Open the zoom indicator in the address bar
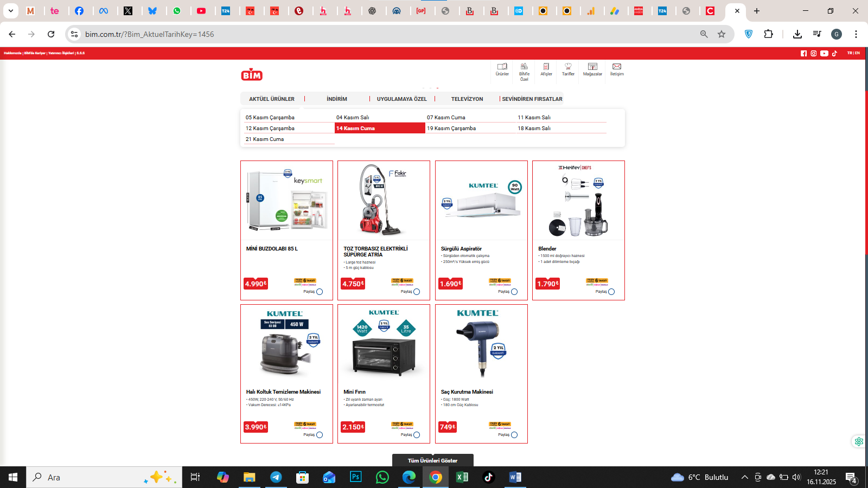Screen dimensions: 868x488 click(x=704, y=34)
